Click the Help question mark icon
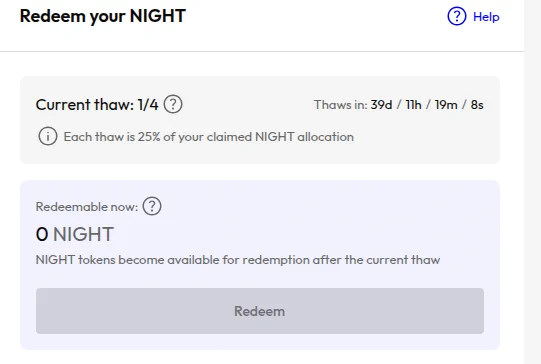 (456, 16)
